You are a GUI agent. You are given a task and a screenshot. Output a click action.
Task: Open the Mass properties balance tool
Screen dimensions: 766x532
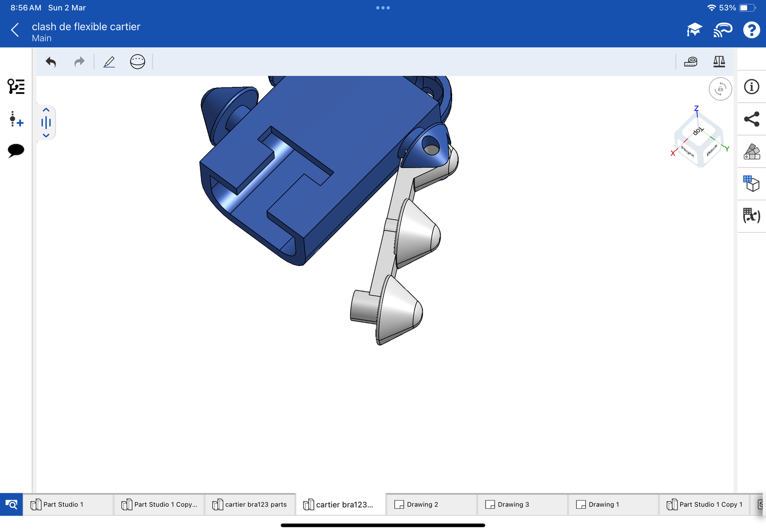point(719,62)
